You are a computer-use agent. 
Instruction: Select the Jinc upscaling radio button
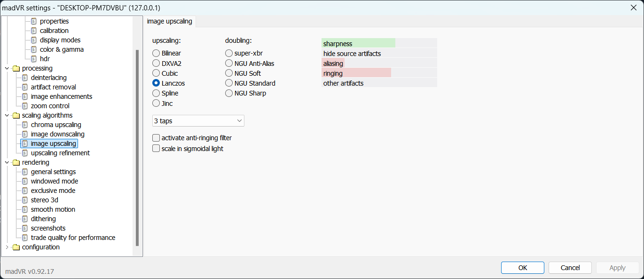[x=156, y=103]
